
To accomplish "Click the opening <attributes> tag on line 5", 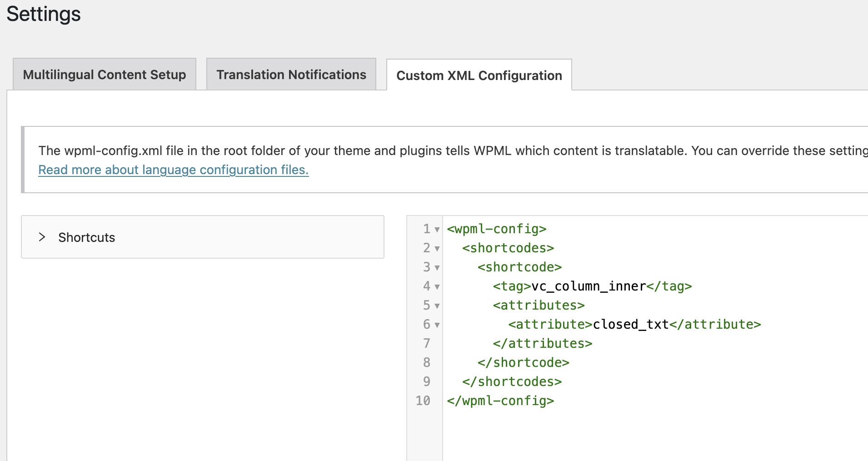I will 539,305.
